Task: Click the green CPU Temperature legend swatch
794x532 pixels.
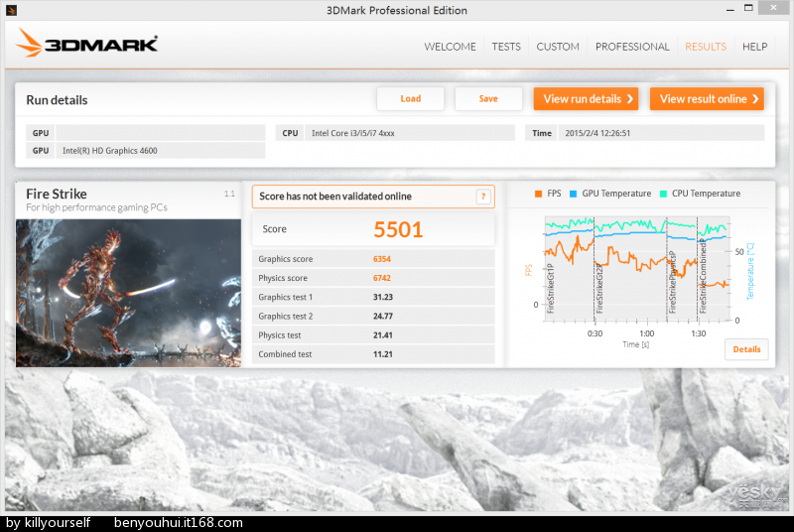Action: tap(663, 194)
